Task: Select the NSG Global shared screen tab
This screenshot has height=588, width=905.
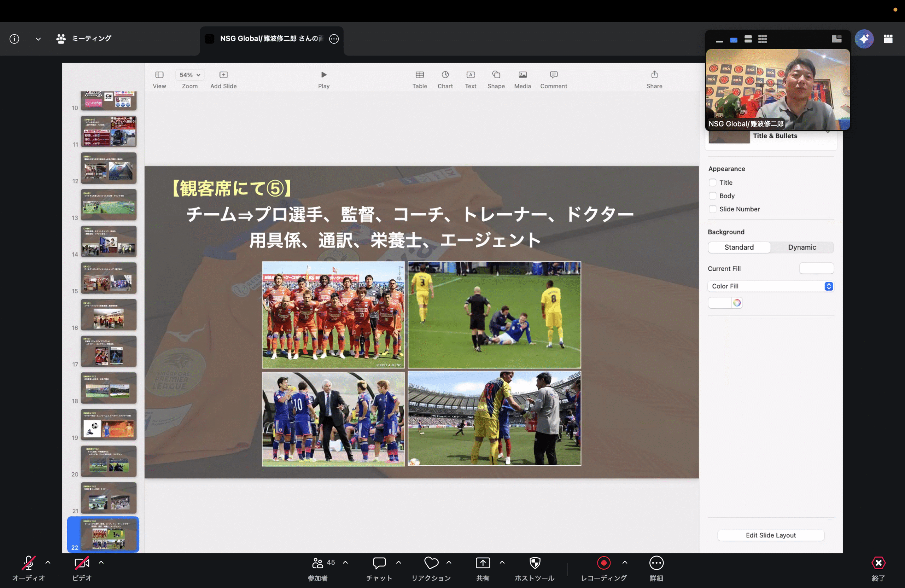Action: click(271, 39)
